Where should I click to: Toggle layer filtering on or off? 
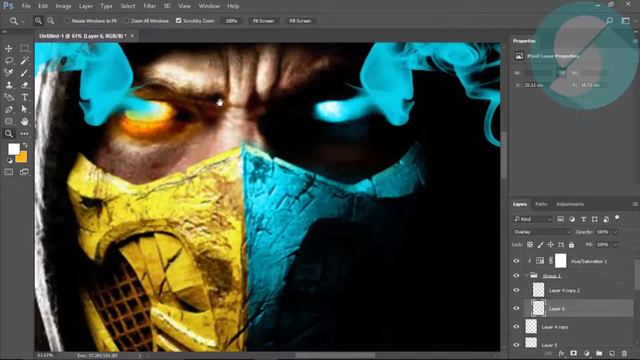point(617,218)
